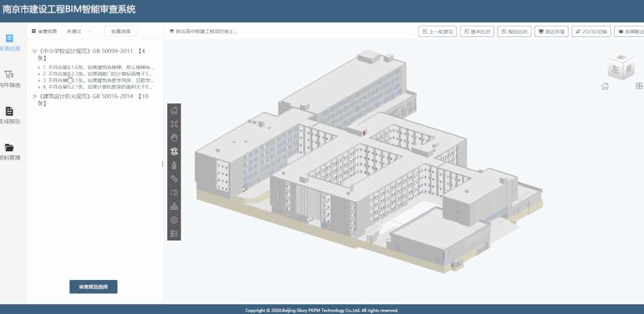
Task: Open 上一轮意见 previous round comments
Action: tap(437, 32)
